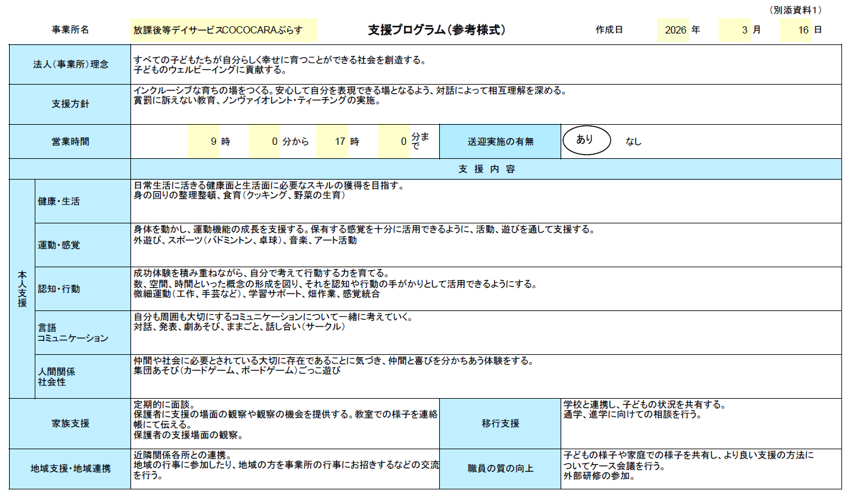
Task: Choose the circled あり option for 送迎
Action: click(585, 140)
